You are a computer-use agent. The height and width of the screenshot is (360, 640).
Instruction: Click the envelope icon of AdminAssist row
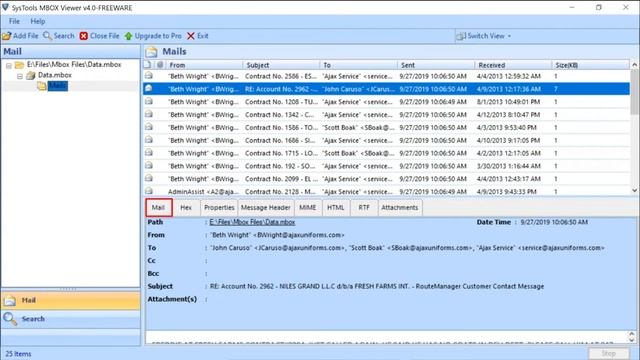click(x=149, y=191)
